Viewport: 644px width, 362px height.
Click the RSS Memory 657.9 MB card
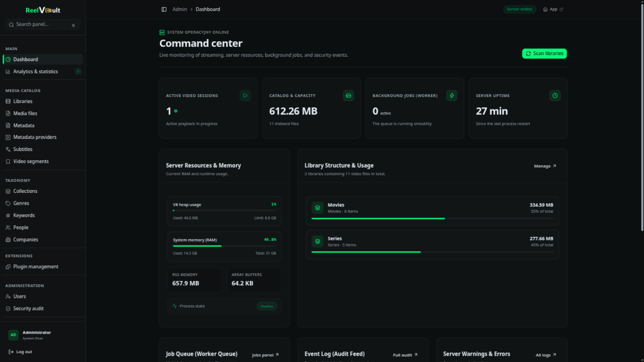[195, 280]
